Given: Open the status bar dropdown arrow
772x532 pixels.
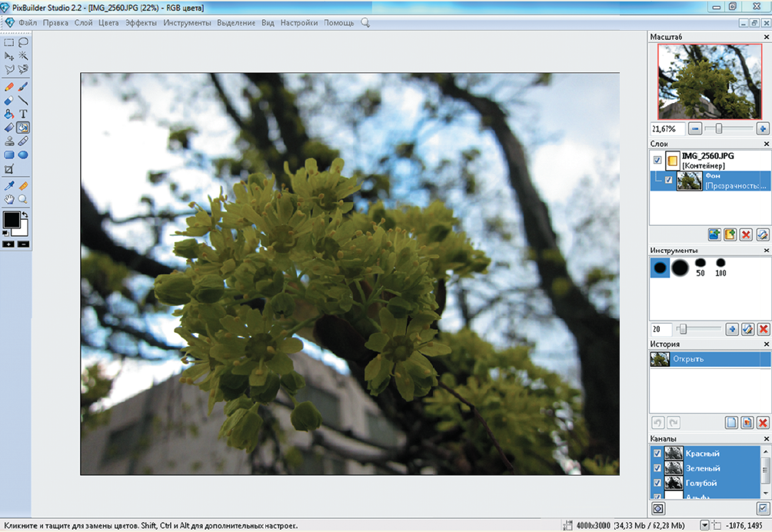Looking at the screenshot, I should click(706, 526).
